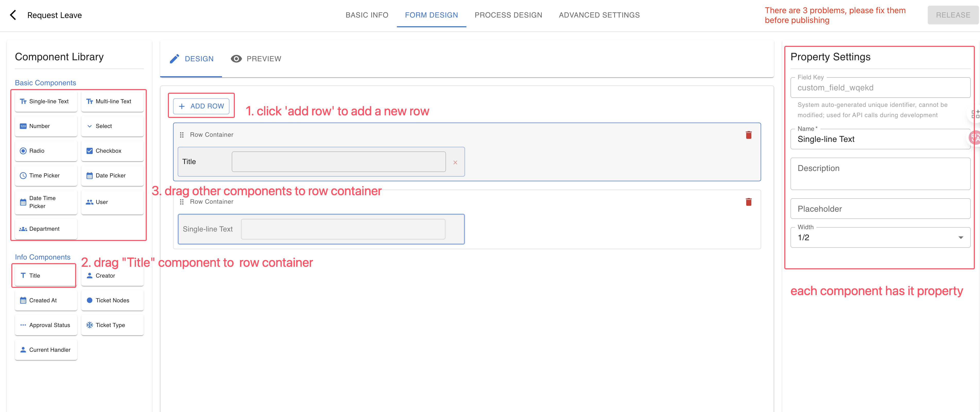Click the Release button
980x412 pixels.
(x=953, y=15)
